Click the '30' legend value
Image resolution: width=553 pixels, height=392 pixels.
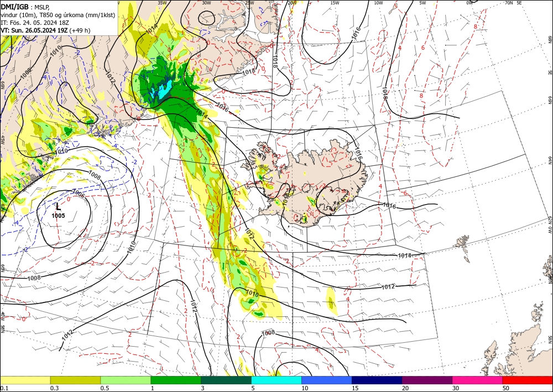point(456,388)
